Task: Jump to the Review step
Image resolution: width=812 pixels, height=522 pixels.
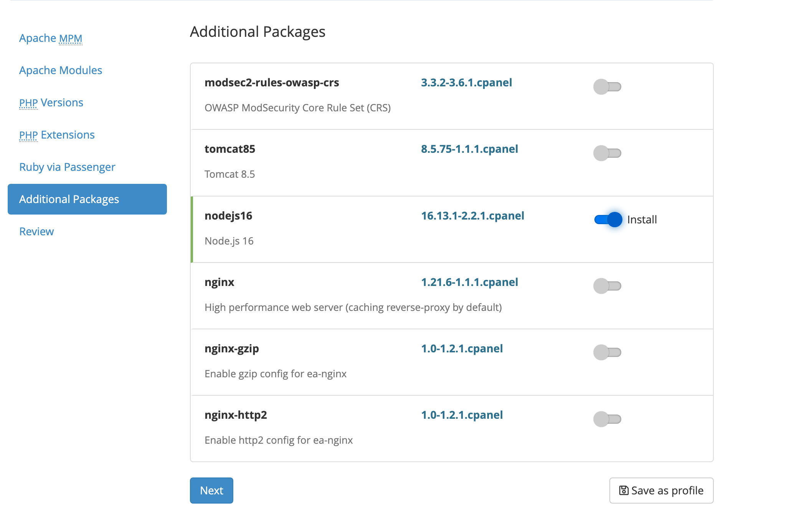Action: (x=36, y=232)
